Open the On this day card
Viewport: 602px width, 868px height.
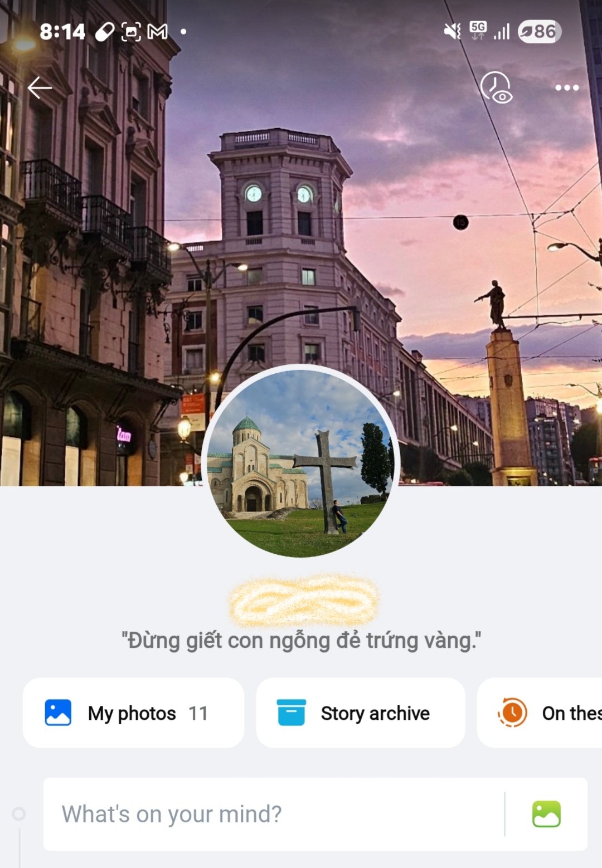point(540,713)
